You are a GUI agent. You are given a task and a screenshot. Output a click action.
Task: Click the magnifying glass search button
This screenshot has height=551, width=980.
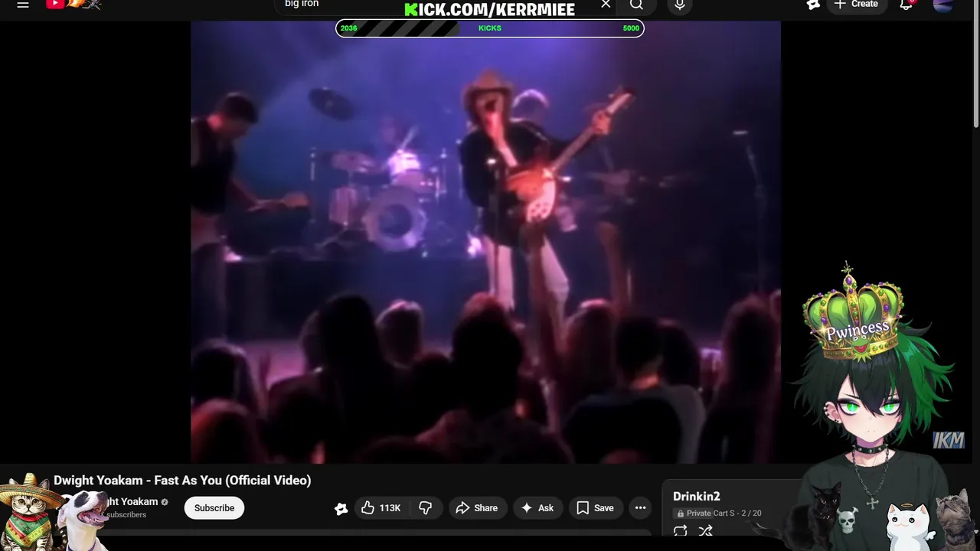636,5
